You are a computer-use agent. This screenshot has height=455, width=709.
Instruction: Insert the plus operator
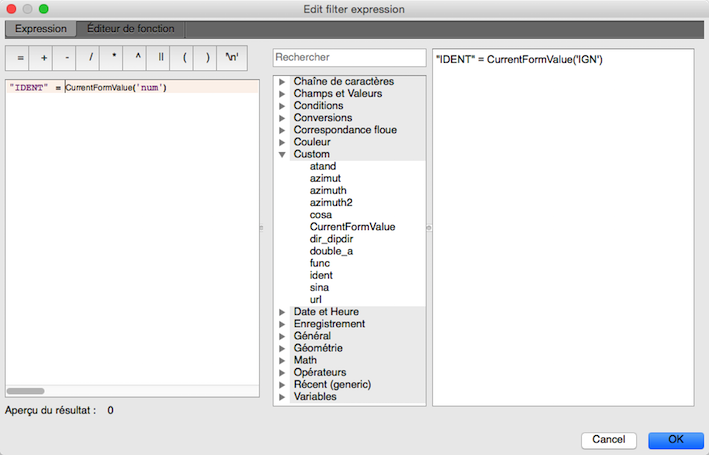pos(44,57)
